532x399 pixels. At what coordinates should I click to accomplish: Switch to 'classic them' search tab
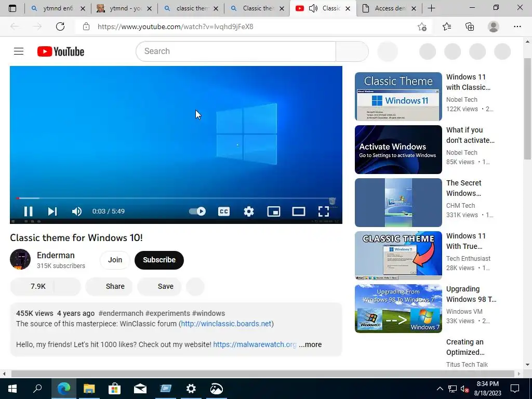[x=191, y=8]
